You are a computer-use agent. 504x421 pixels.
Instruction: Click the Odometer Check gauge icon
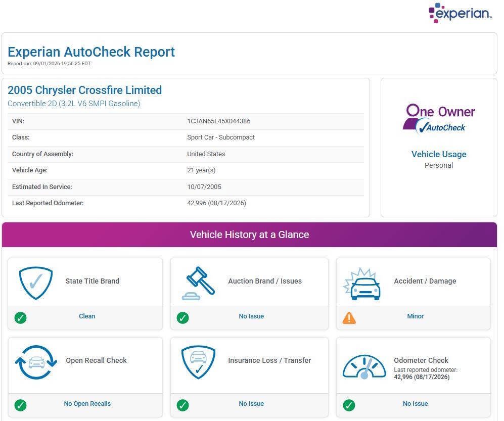pyautogui.click(x=364, y=367)
